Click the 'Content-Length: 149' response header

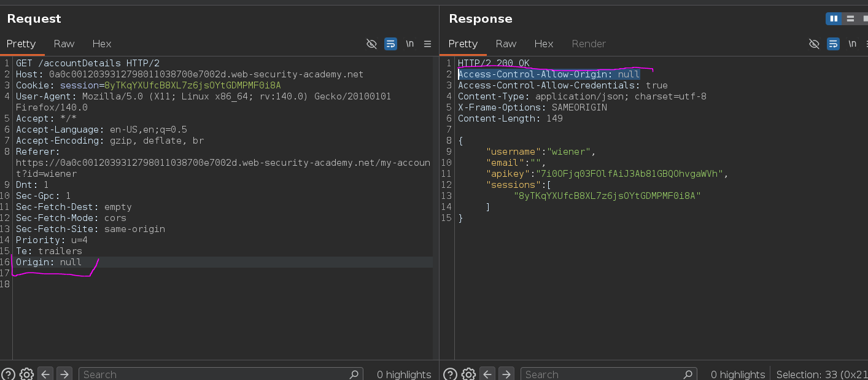(510, 118)
